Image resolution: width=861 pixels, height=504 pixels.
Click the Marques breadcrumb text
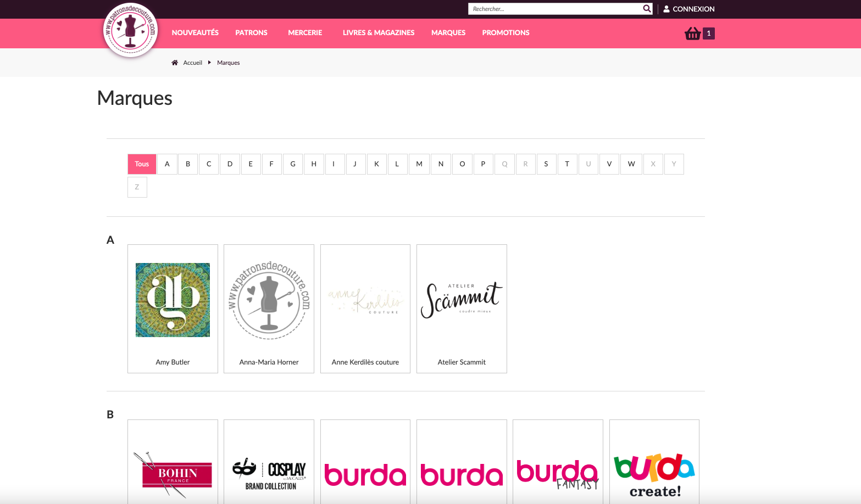(x=229, y=63)
